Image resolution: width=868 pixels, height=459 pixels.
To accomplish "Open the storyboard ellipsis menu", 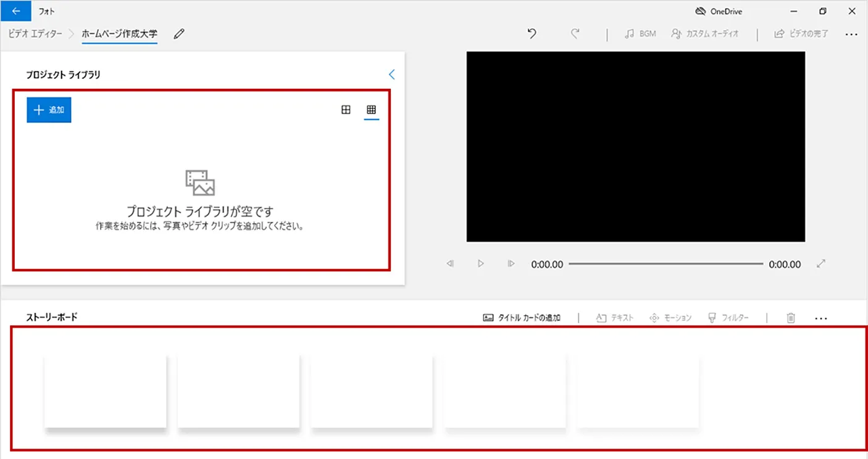I will (821, 318).
